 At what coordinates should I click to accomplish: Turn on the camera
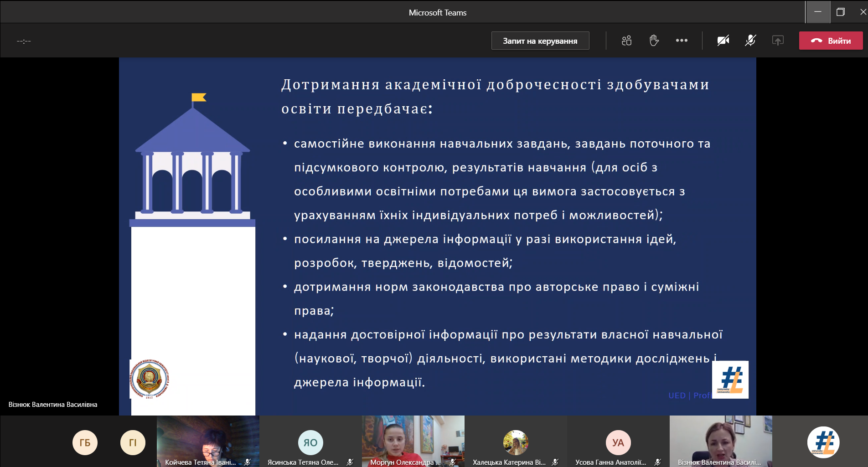click(x=723, y=41)
